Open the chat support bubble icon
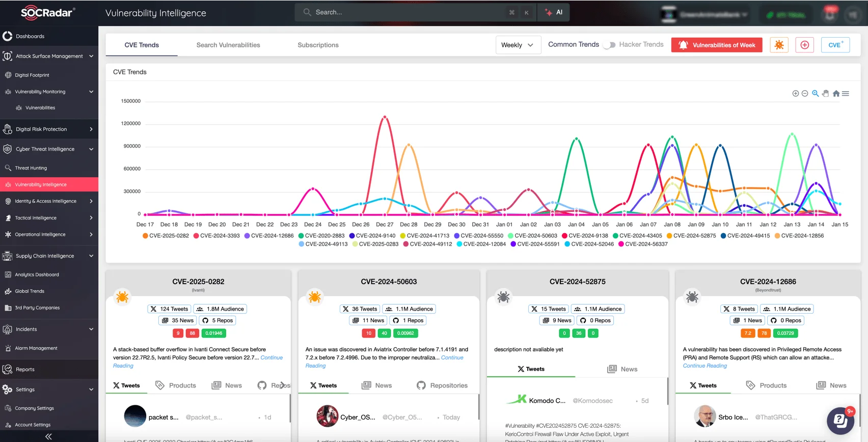 tap(840, 421)
